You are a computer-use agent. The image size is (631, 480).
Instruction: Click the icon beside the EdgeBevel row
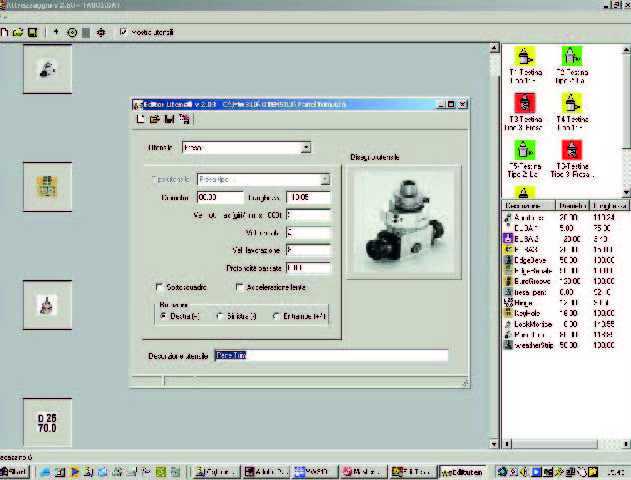[508, 260]
